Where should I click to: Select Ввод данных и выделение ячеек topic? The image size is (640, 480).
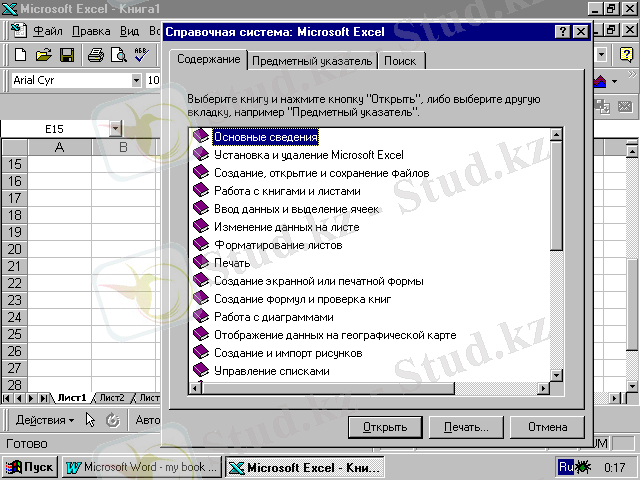coord(297,209)
